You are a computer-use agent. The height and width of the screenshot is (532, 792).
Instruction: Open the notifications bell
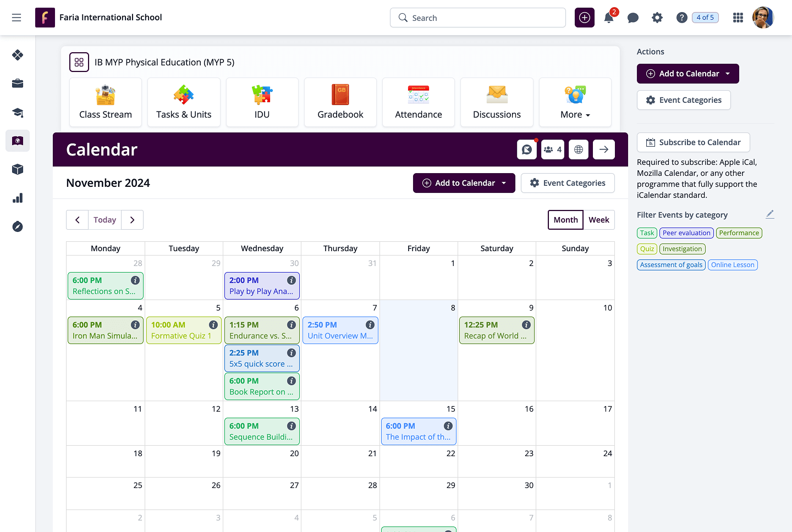609,18
